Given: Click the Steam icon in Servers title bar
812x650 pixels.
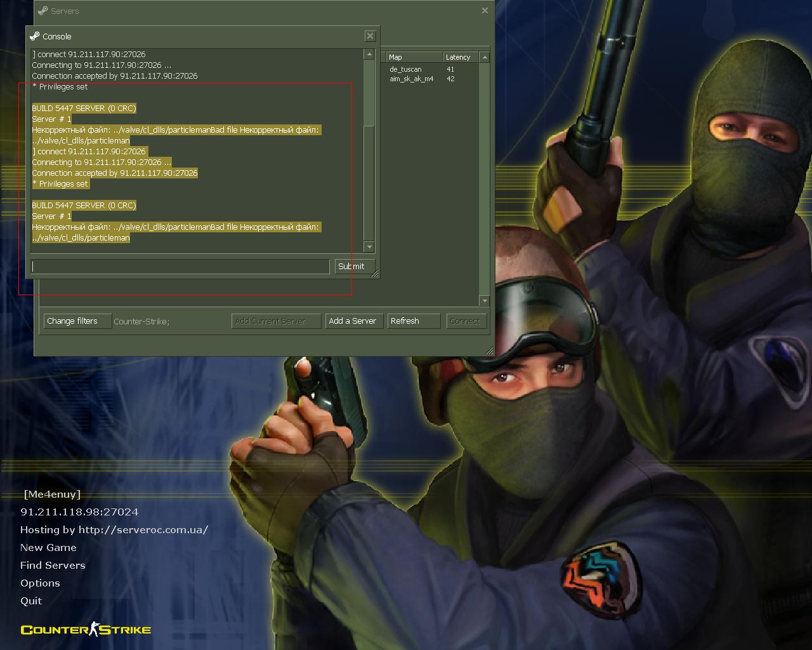Looking at the screenshot, I should [x=43, y=11].
